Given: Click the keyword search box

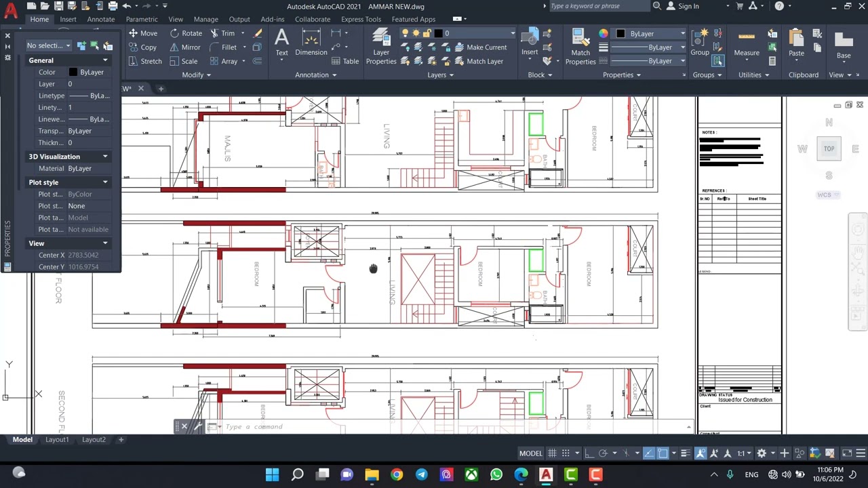Looking at the screenshot, I should click(x=599, y=6).
